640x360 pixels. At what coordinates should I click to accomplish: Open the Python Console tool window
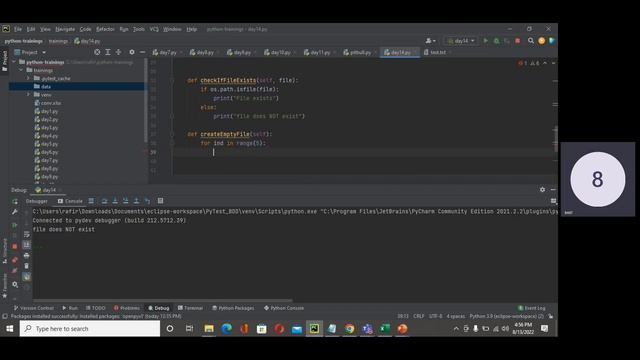[x=284, y=308]
